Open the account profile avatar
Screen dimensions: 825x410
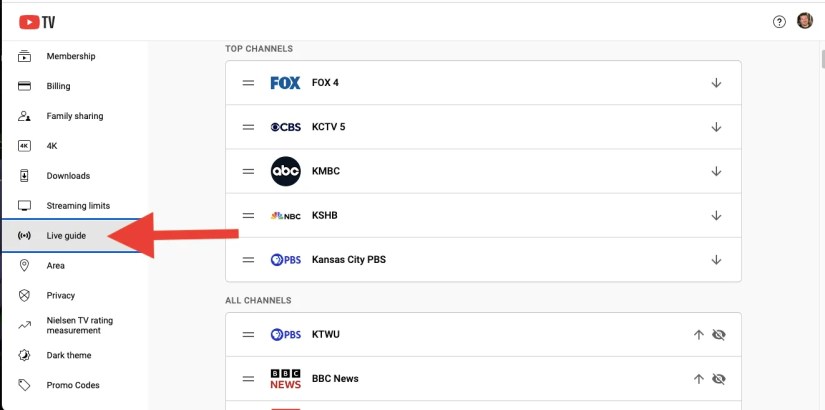804,21
